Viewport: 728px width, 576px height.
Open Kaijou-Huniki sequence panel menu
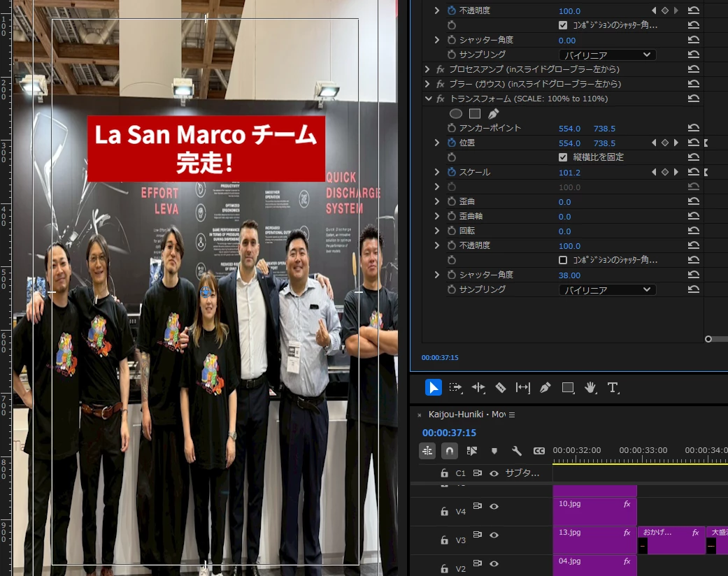click(512, 415)
